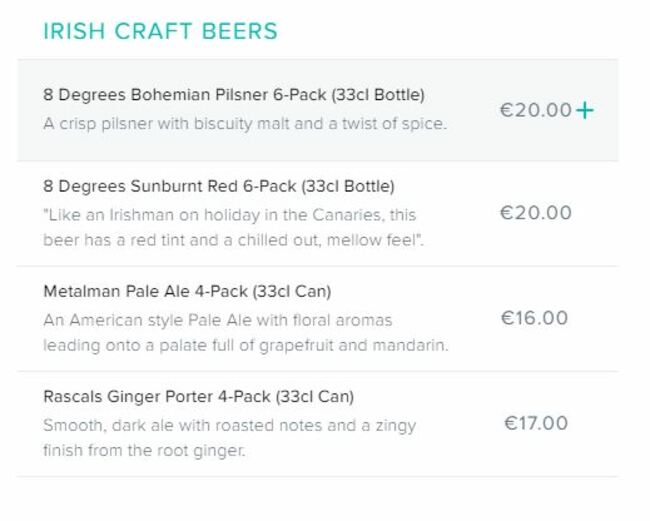Click 'finish from the root ginger' text
This screenshot has height=521, width=650.
(x=144, y=451)
